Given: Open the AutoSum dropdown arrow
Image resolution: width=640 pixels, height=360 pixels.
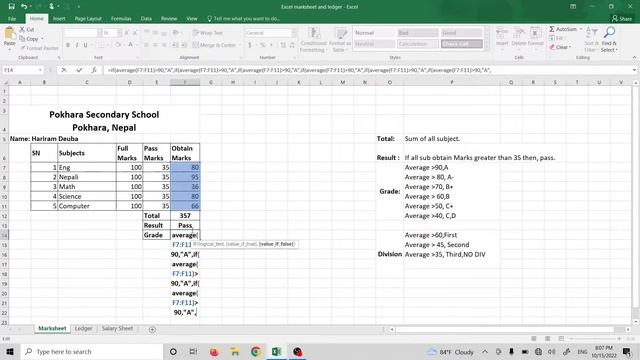Looking at the screenshot, I should 581,29.
